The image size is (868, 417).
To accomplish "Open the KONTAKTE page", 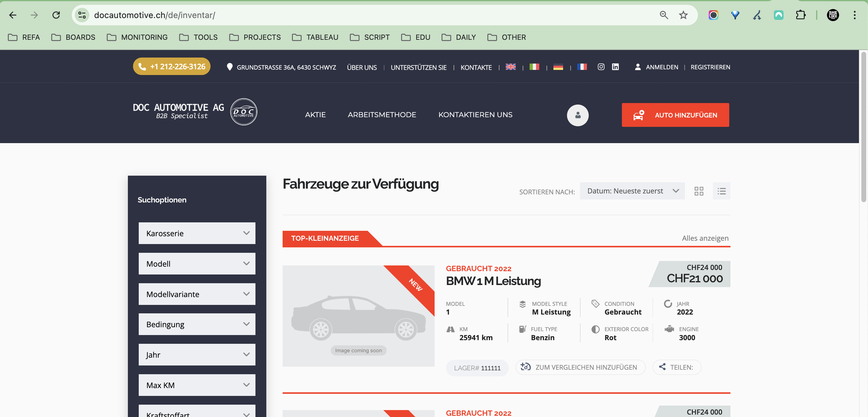I will pyautogui.click(x=476, y=67).
